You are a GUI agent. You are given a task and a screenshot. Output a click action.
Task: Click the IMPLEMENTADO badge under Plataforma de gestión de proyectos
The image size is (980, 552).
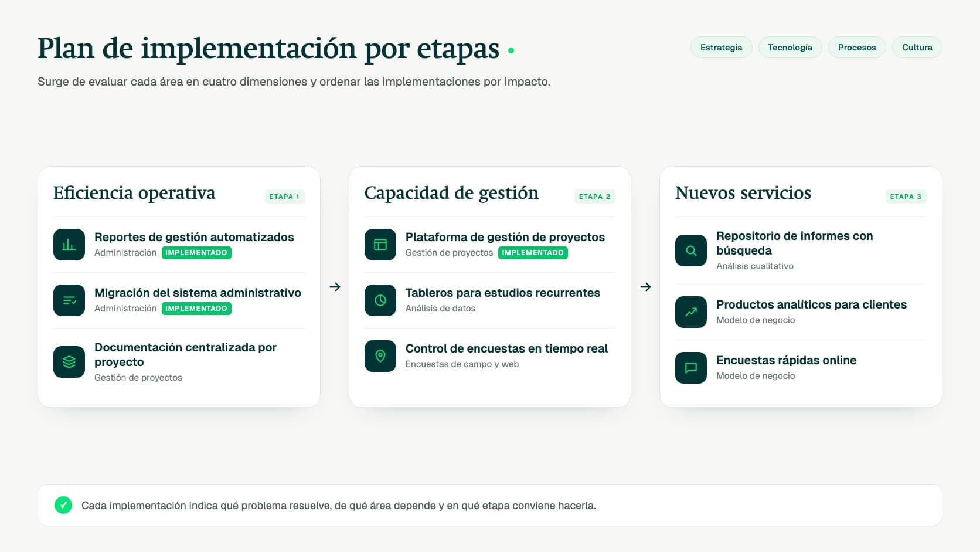533,253
